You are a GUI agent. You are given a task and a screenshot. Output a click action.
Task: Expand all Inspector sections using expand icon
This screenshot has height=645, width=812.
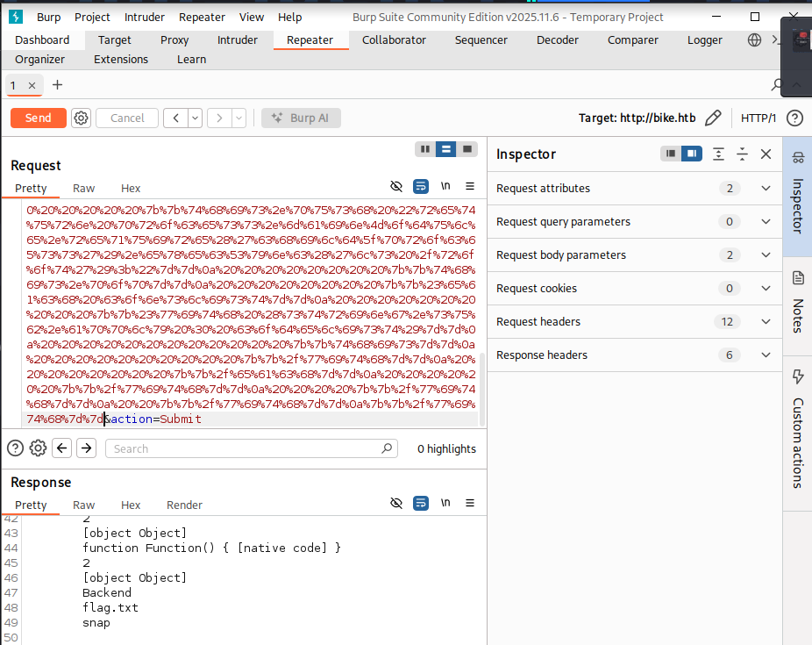pyautogui.click(x=719, y=153)
